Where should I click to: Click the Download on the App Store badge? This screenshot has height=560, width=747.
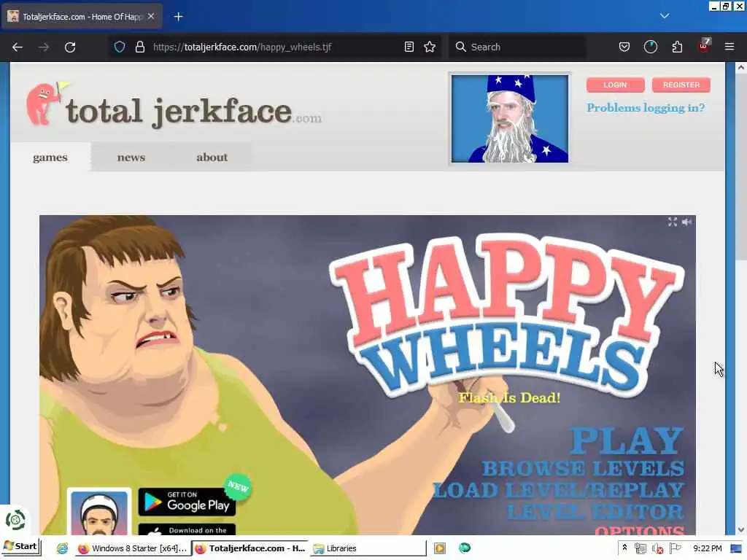[x=187, y=529]
